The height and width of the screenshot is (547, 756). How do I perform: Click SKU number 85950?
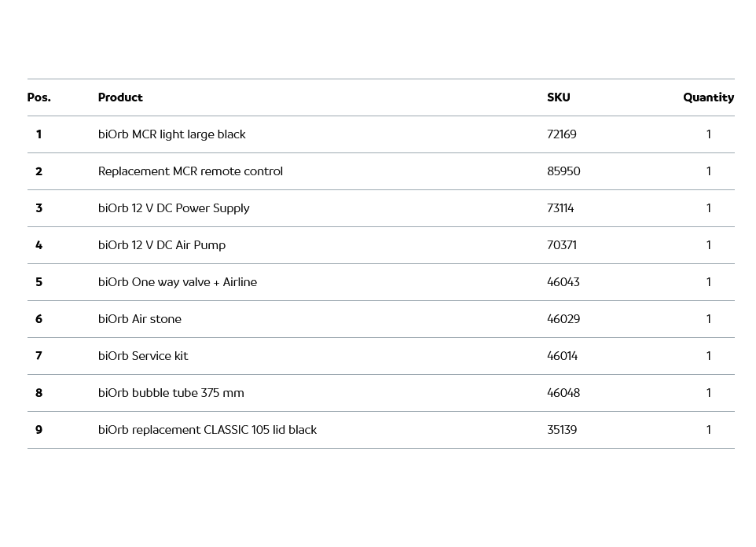tap(563, 171)
